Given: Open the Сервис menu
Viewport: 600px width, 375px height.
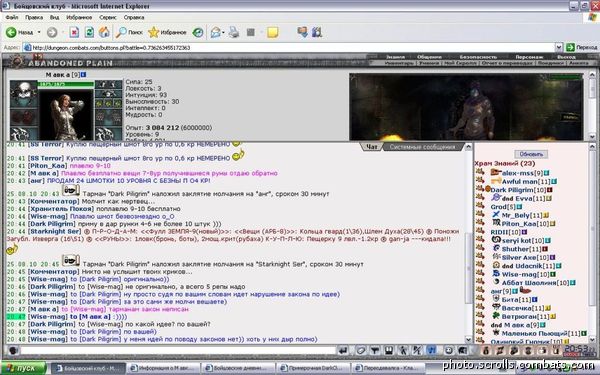Looking at the screenshot, I should (x=108, y=17).
